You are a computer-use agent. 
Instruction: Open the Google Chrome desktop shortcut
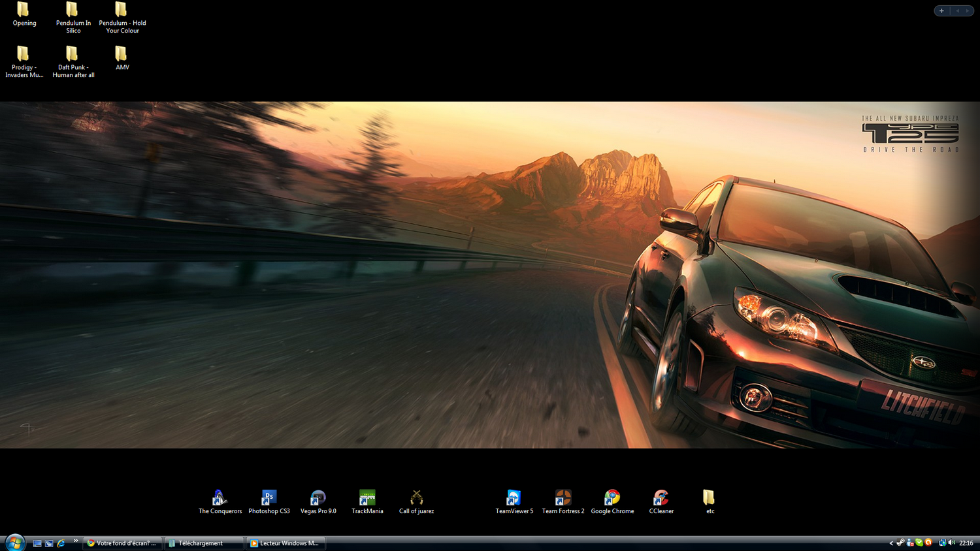(612, 502)
